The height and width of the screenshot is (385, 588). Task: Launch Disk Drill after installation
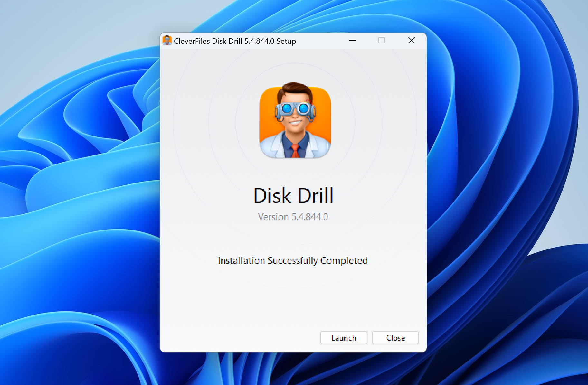344,338
